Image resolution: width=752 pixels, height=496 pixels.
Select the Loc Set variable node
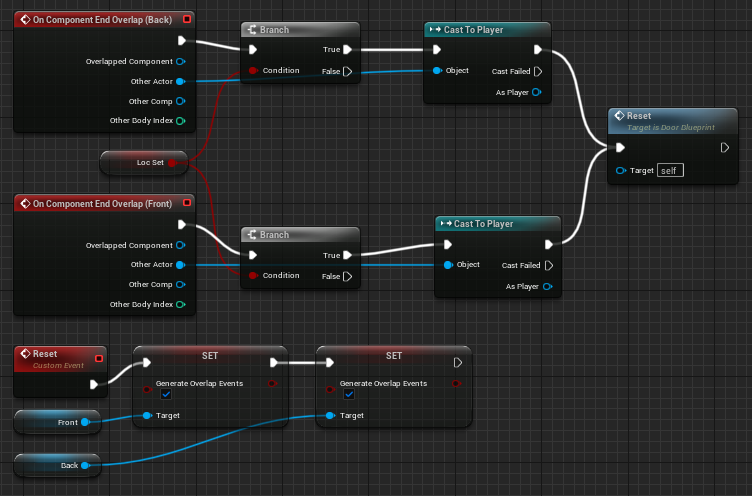pyautogui.click(x=146, y=162)
